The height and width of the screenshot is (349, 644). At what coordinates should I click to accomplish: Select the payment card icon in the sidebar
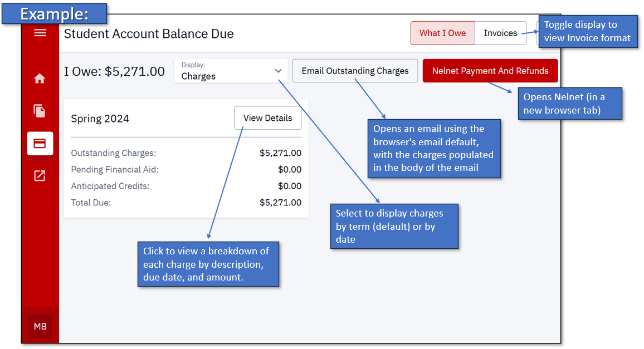[x=40, y=144]
